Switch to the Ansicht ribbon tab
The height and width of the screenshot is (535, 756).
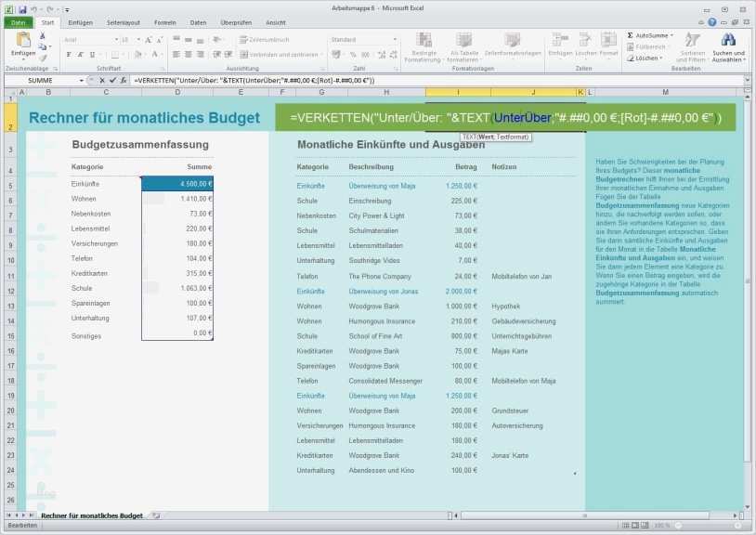pos(276,22)
